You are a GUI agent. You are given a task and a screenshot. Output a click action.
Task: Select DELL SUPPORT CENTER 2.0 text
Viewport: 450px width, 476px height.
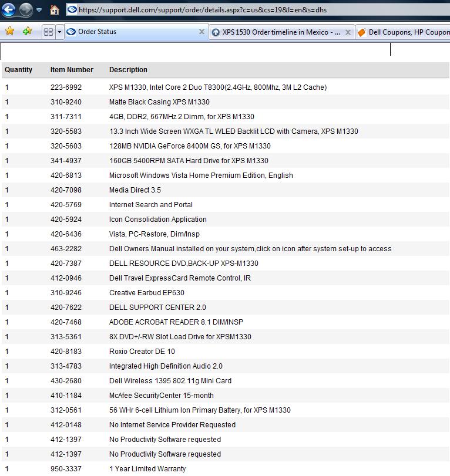[x=157, y=307]
